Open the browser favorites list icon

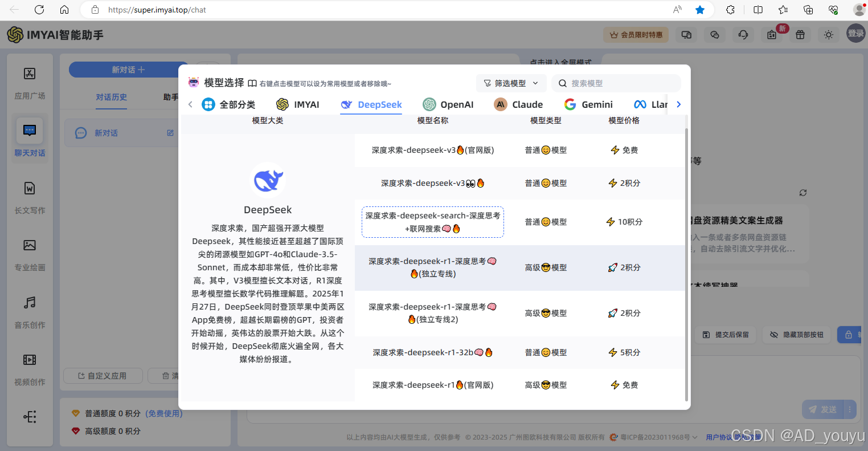pyautogui.click(x=783, y=10)
